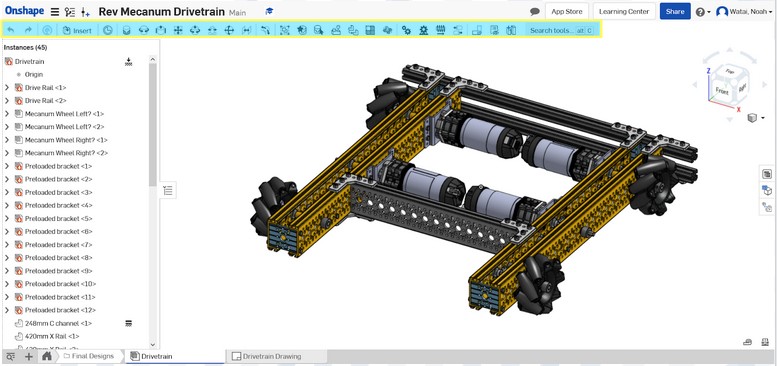Screen dimensions: 777x366
Task: Open the Learning Center
Action: 624,11
